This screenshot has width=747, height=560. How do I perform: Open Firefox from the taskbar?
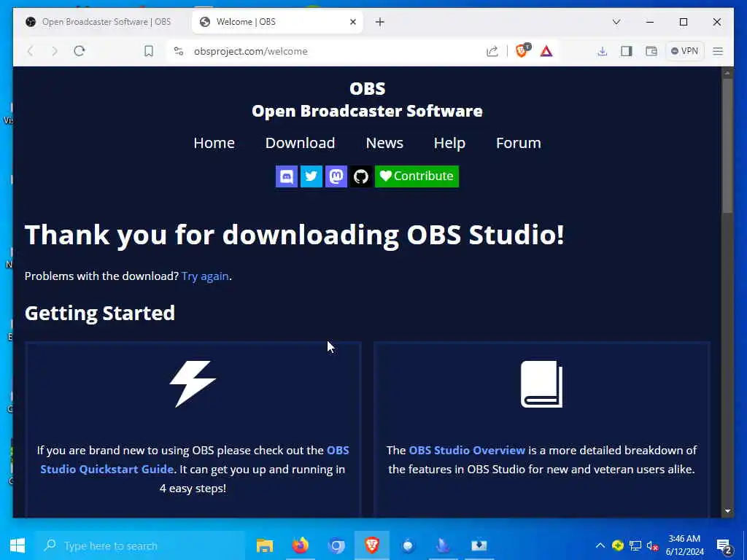click(x=301, y=545)
